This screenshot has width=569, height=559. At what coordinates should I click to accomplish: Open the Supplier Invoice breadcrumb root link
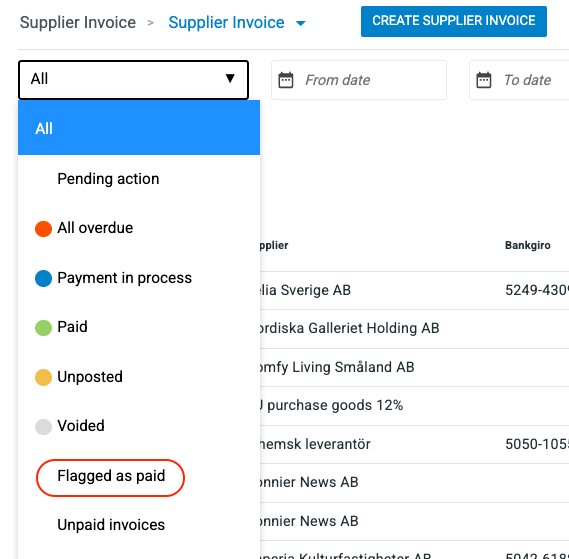[x=78, y=23]
